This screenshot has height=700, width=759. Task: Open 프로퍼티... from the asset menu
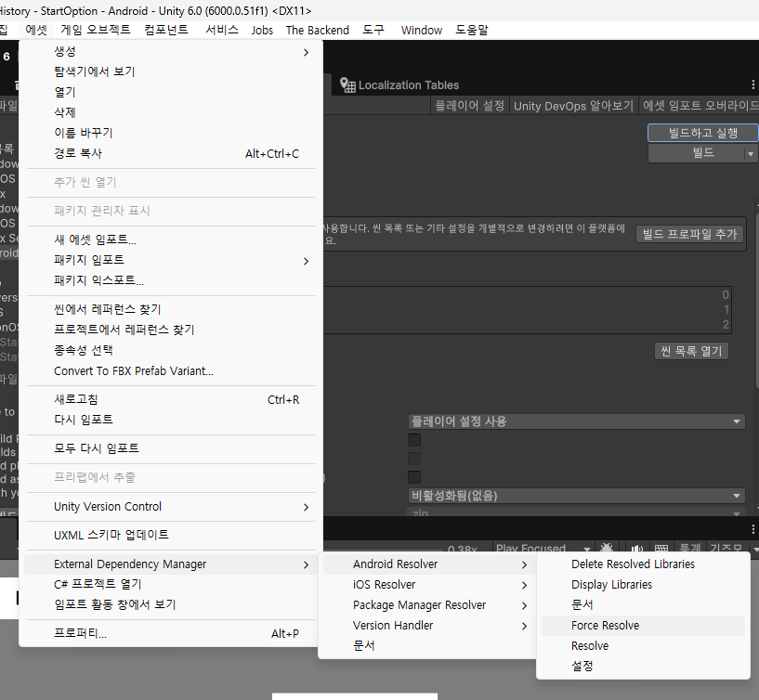click(x=171, y=633)
